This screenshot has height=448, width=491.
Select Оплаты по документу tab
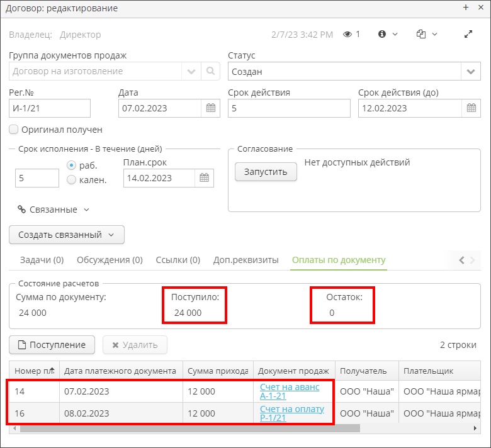[x=339, y=260]
